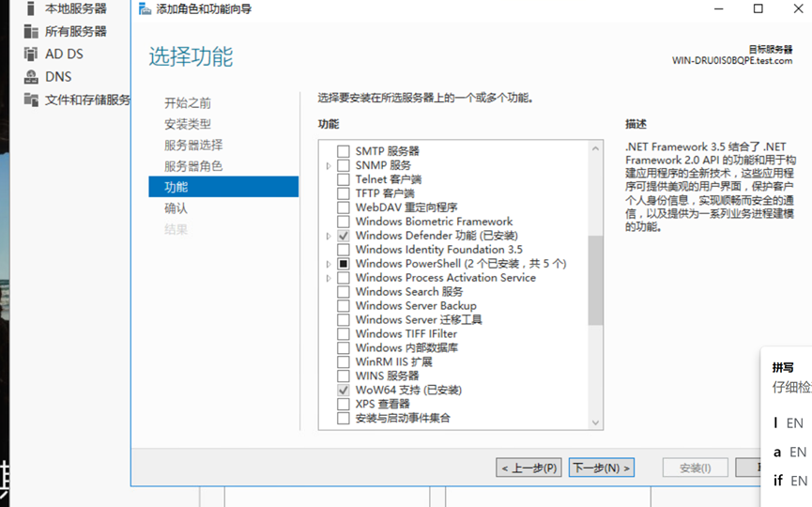The height and width of the screenshot is (507, 812).
Task: Expand the Windows PowerShell node
Action: [x=329, y=264]
